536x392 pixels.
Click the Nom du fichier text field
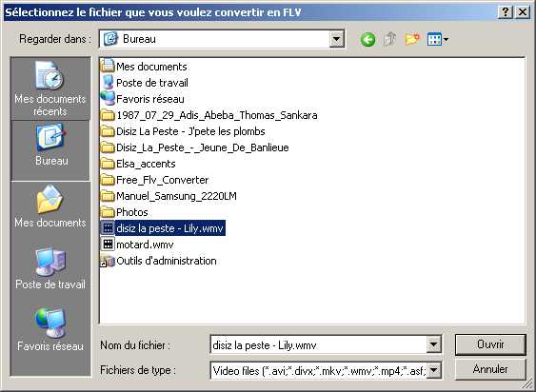pyautogui.click(x=319, y=344)
